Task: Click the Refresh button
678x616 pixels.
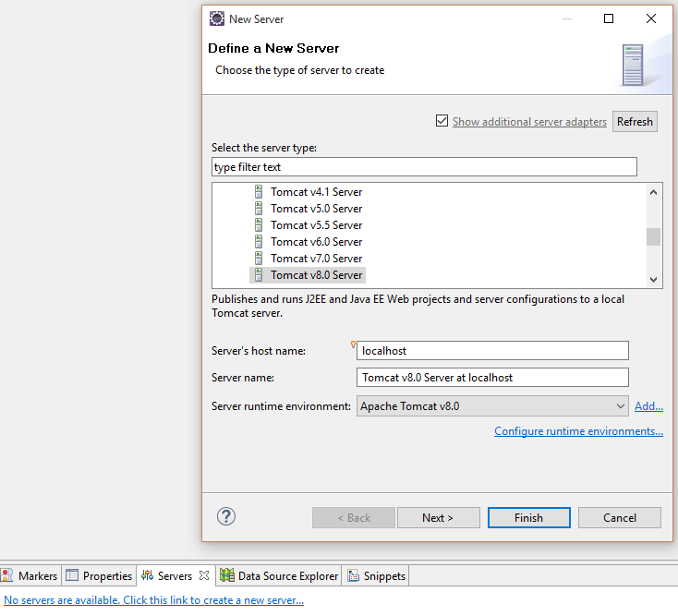Action: coord(635,122)
